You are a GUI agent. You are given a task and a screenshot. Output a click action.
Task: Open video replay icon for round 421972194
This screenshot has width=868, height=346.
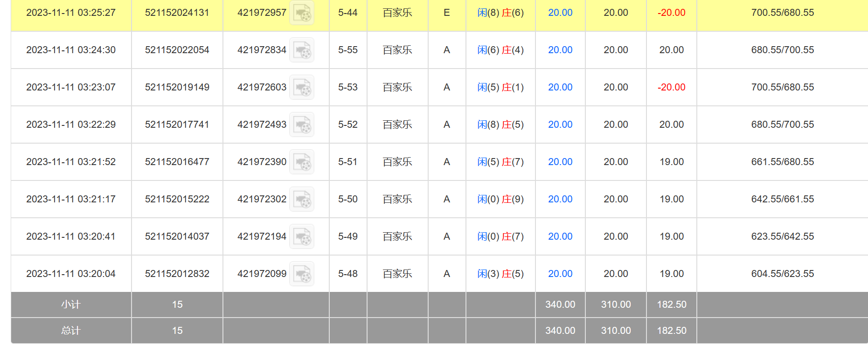click(x=302, y=236)
